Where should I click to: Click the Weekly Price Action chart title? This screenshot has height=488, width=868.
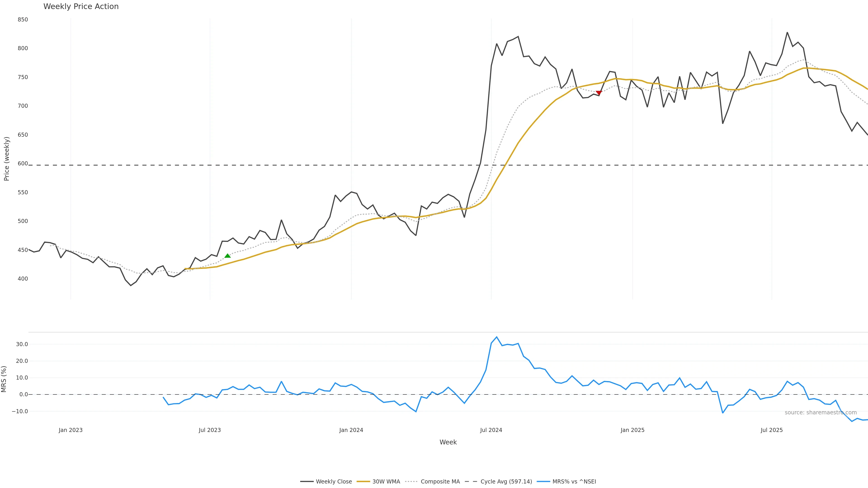click(x=81, y=6)
